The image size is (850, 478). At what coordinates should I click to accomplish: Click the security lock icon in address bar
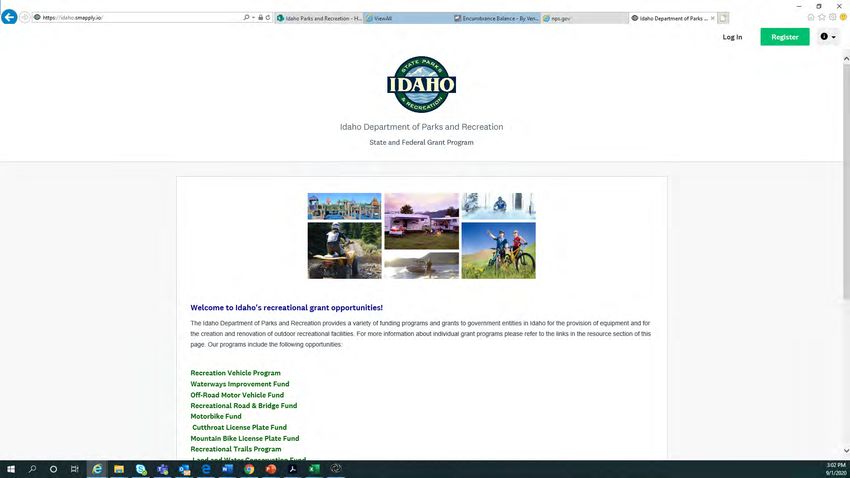[261, 17]
